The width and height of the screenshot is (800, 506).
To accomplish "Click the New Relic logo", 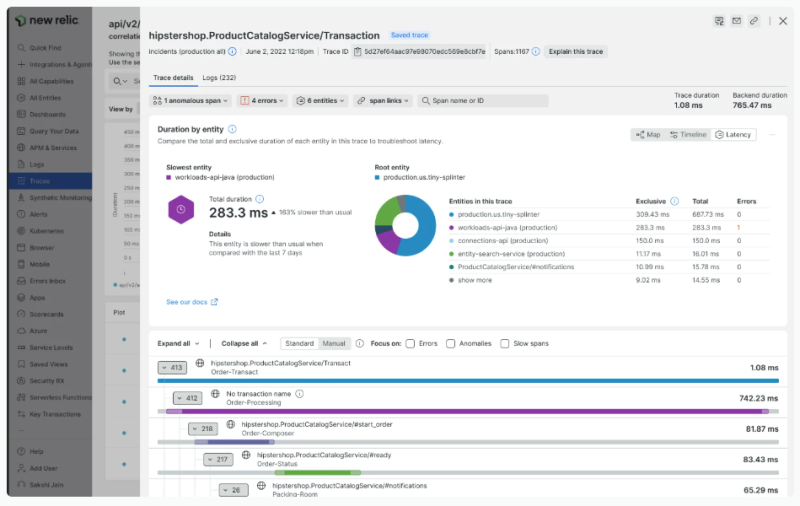I will pyautogui.click(x=47, y=20).
